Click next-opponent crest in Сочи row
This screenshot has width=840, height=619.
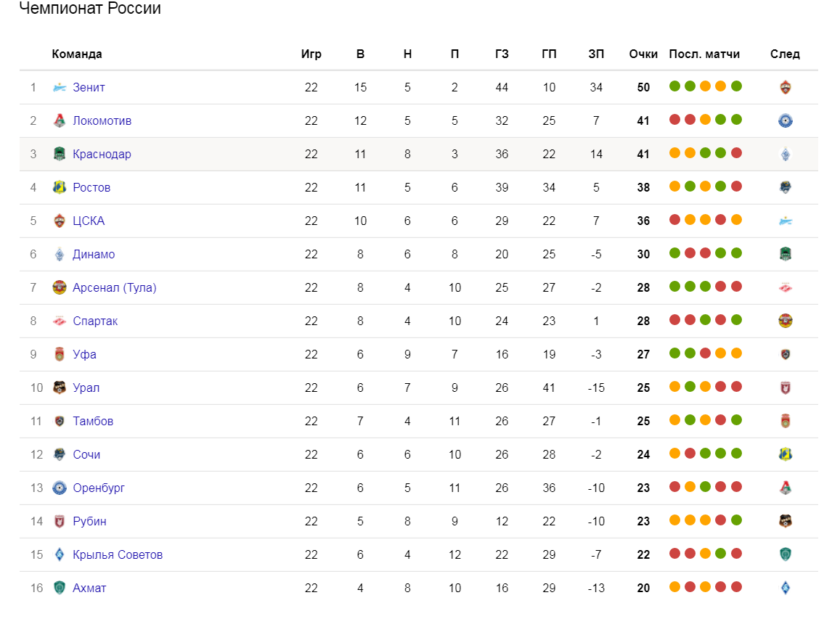(786, 454)
